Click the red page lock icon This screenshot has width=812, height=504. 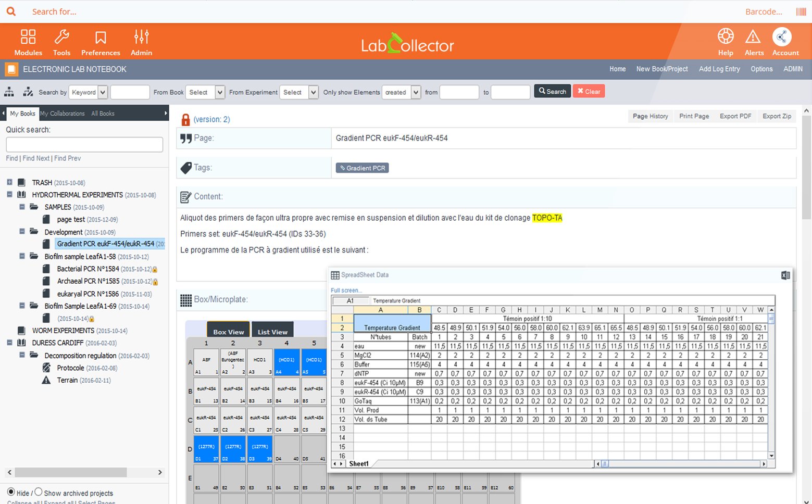click(x=185, y=120)
